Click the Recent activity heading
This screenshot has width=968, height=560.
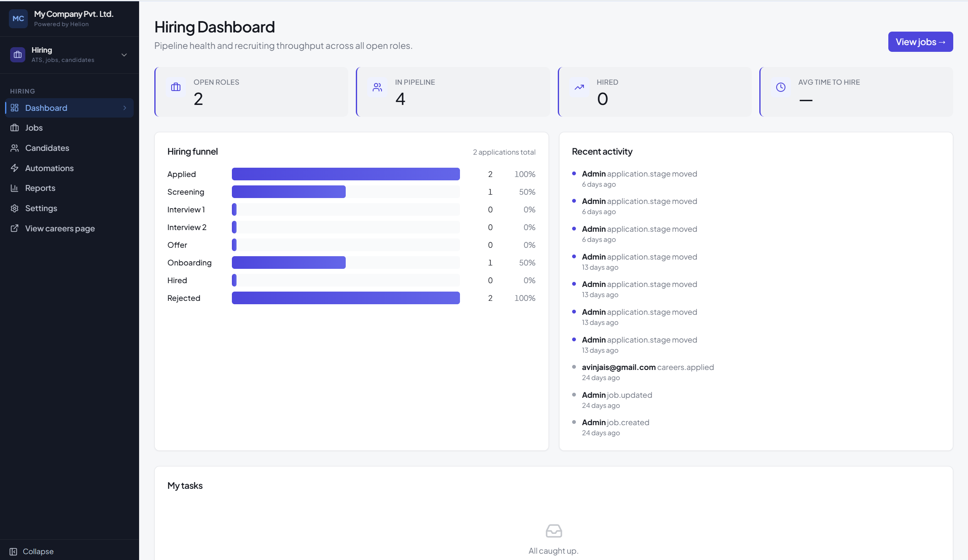coord(602,151)
